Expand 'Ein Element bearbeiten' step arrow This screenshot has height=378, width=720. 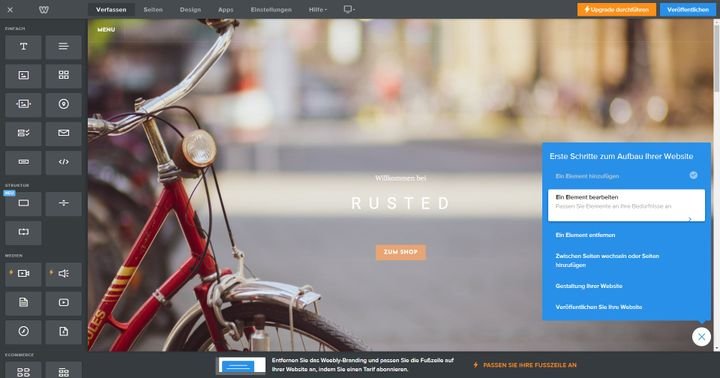(x=690, y=219)
